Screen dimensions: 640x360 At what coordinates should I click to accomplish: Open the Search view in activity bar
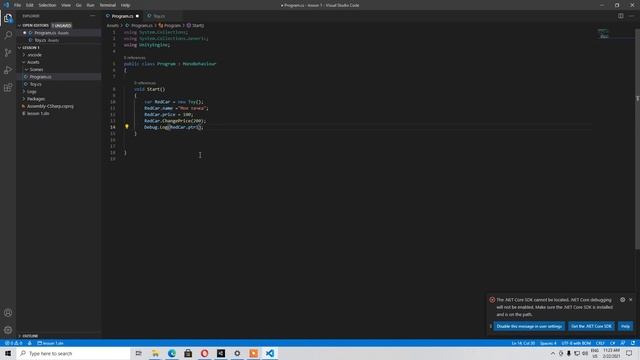[8, 36]
